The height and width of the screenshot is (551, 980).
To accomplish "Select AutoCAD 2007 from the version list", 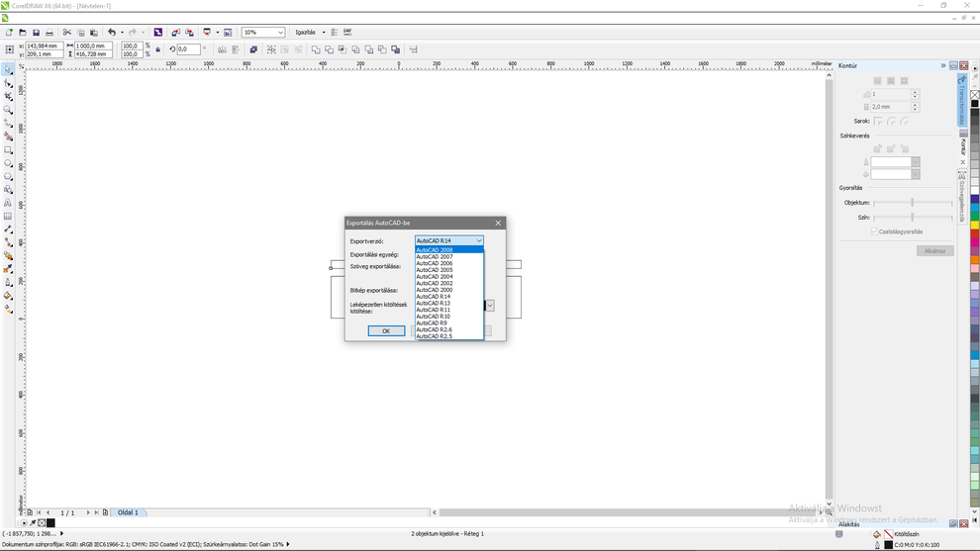I will (435, 257).
